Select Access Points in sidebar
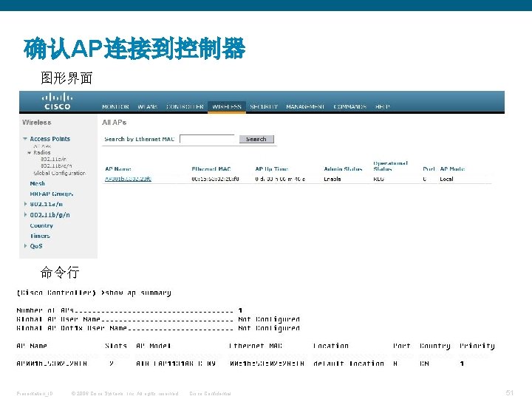The image size is (532, 399). (x=50, y=139)
